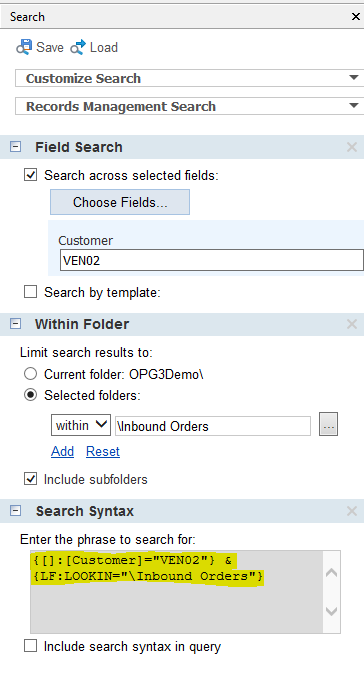The height and width of the screenshot is (680, 364).
Task: Remove the Search Syntax section with its X
Action: pos(352,511)
